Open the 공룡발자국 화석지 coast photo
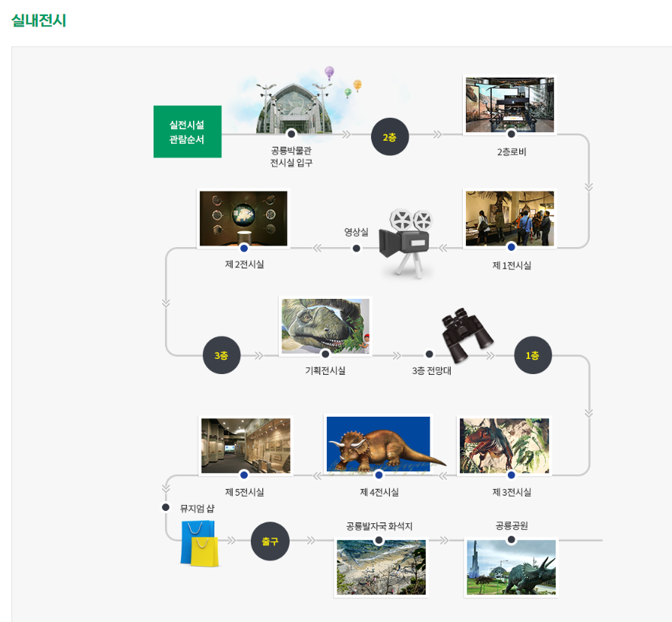The height and width of the screenshot is (622, 672). (x=381, y=567)
